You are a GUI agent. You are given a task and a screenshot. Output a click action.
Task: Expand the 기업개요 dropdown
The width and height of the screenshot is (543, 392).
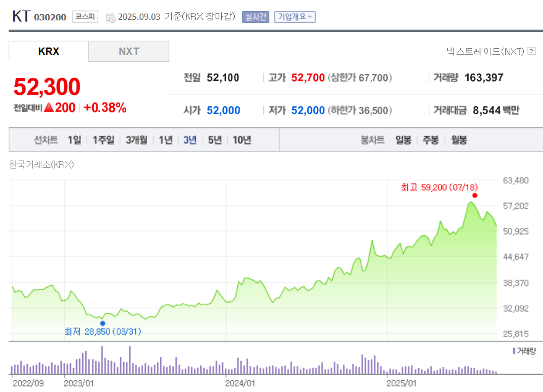295,17
